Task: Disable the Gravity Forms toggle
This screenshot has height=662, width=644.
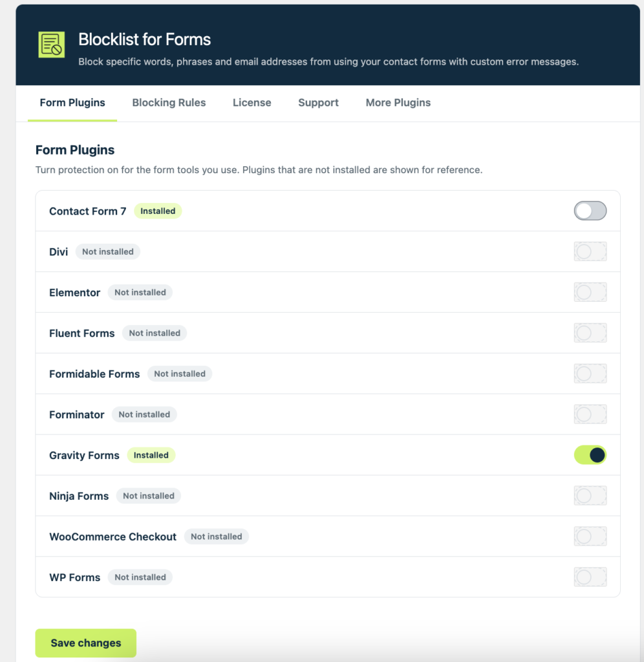Action: (x=590, y=455)
